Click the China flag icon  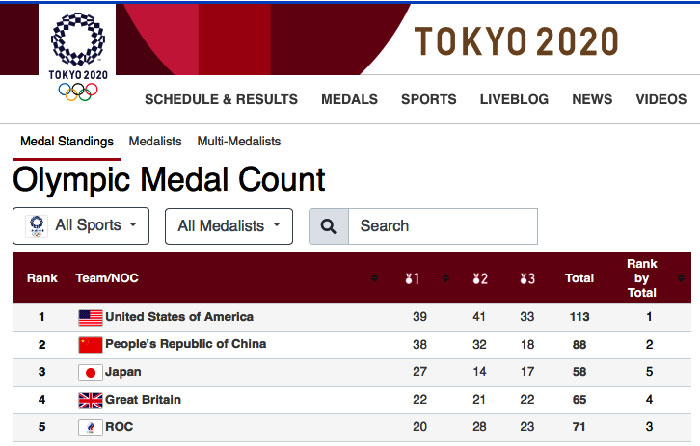(x=90, y=345)
